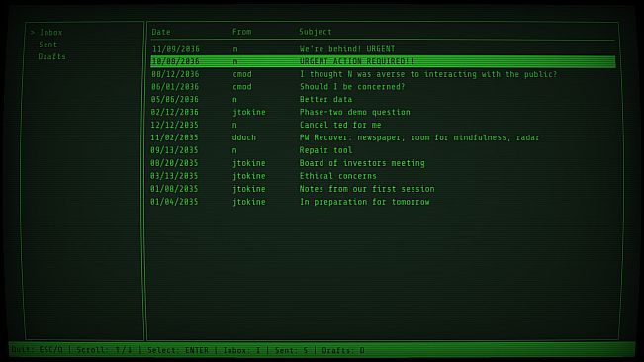
Task: Click the 'Sent: S' shortcut hint
Action: [291, 350]
